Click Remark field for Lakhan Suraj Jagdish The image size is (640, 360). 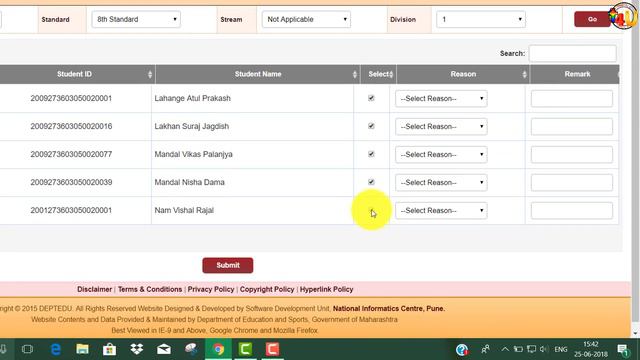[x=572, y=127]
